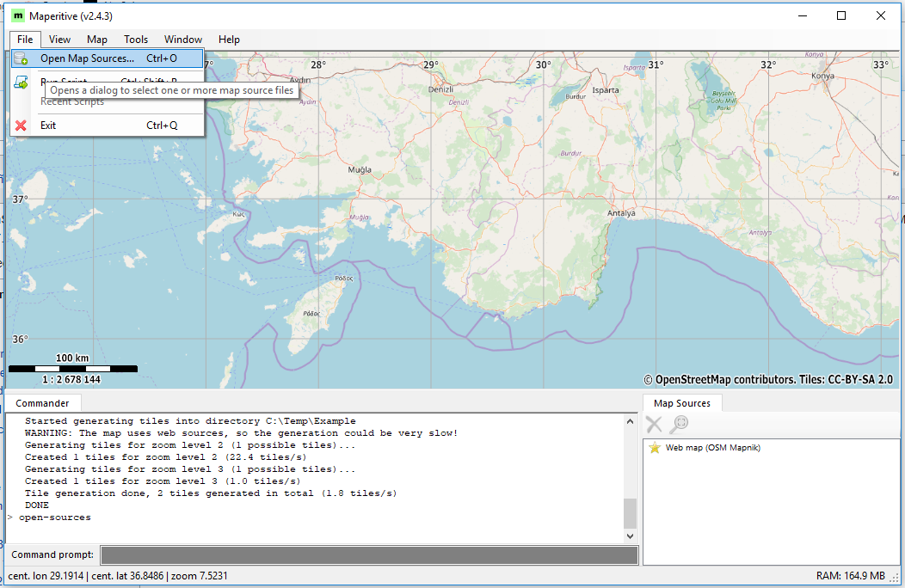Select Open Map Sources… menu entry
This screenshot has width=905, height=588.
[88, 58]
